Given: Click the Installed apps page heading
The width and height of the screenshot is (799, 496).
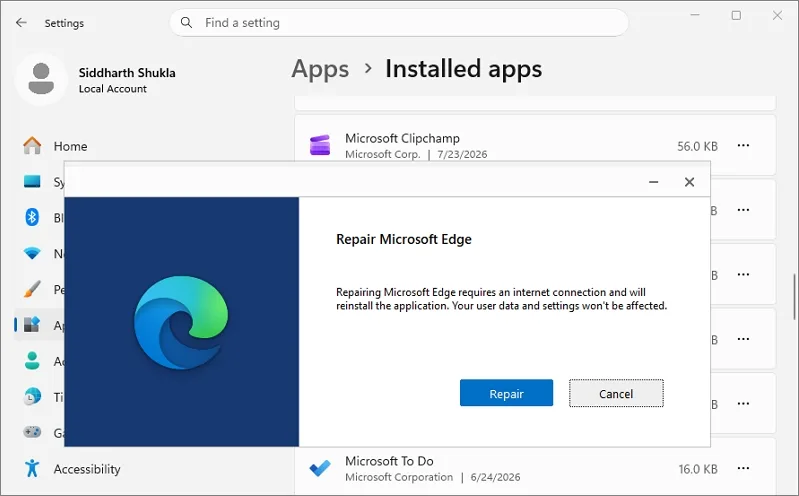Looking at the screenshot, I should 463,69.
